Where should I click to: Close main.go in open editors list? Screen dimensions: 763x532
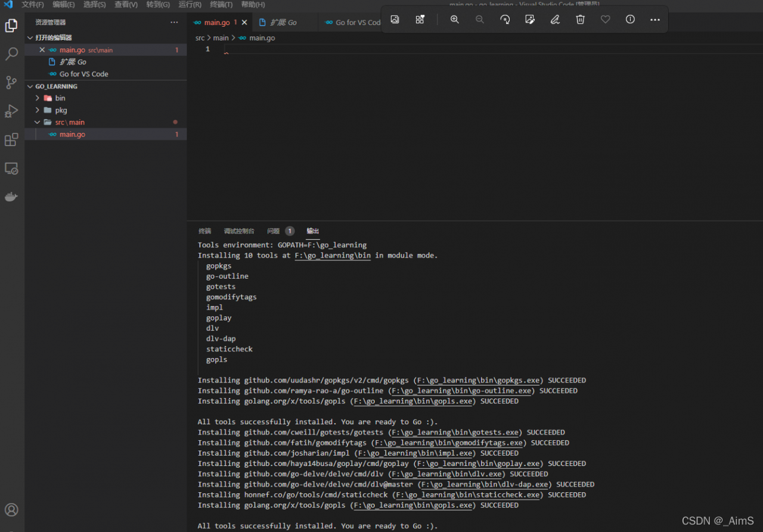click(42, 50)
